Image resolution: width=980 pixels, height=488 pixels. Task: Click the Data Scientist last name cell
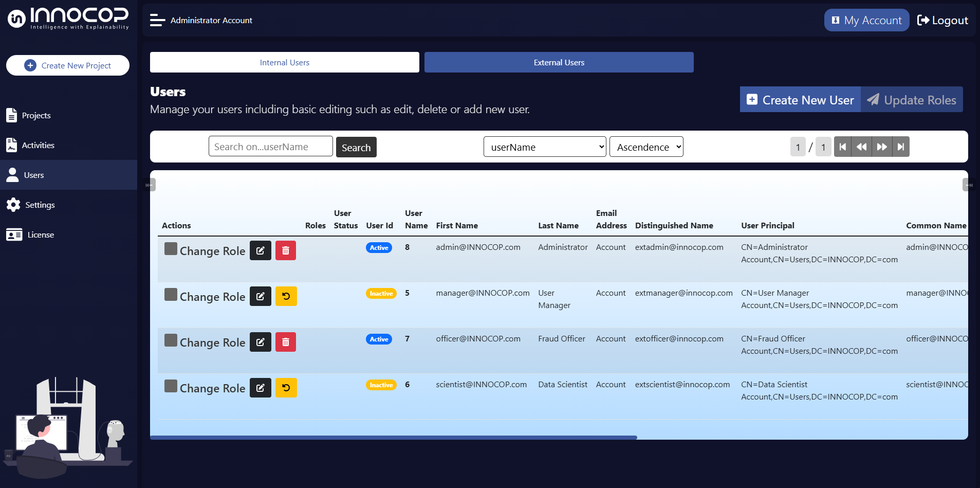[563, 385]
